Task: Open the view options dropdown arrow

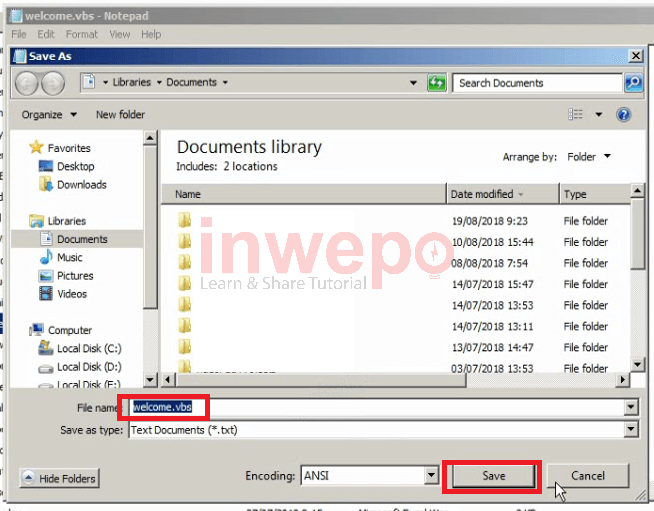Action: point(599,114)
